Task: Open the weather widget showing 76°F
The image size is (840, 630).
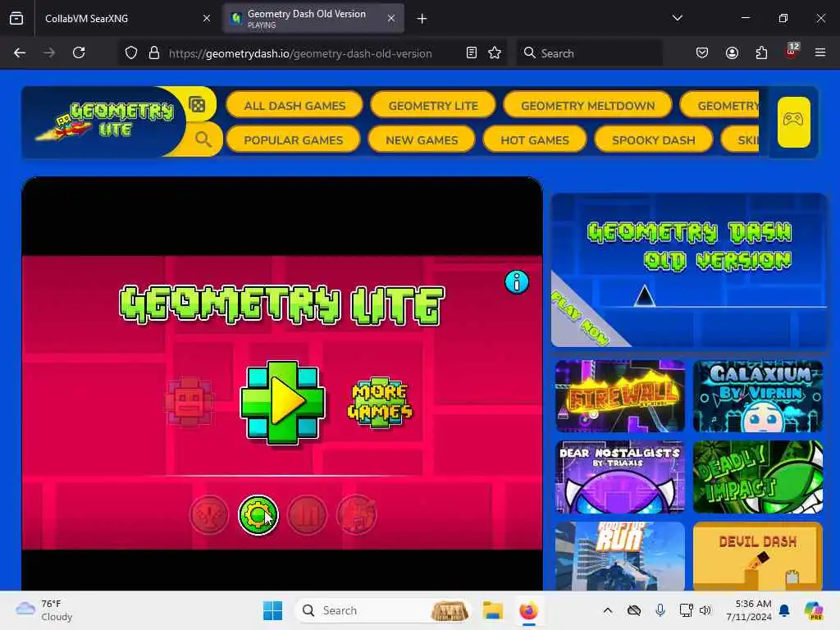Action: coord(44,610)
